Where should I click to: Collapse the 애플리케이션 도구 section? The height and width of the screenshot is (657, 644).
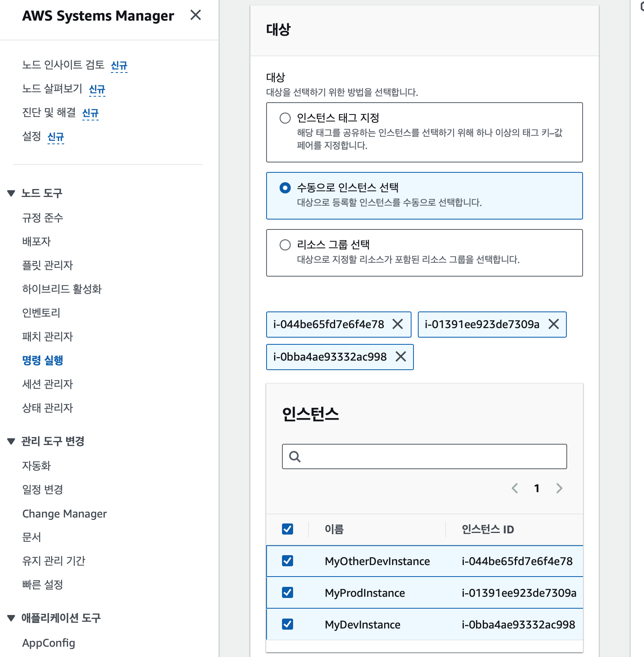(x=11, y=618)
